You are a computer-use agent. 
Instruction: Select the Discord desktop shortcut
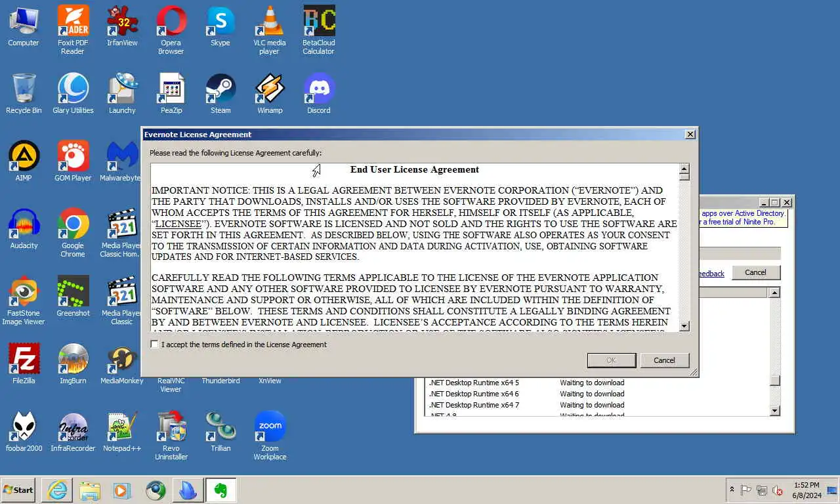319,94
